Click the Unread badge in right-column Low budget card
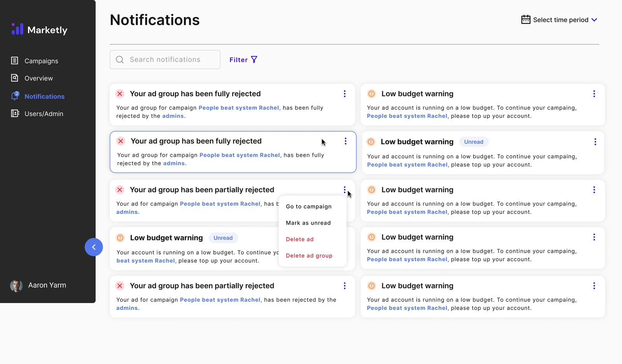This screenshot has height=364, width=622. pos(473,142)
